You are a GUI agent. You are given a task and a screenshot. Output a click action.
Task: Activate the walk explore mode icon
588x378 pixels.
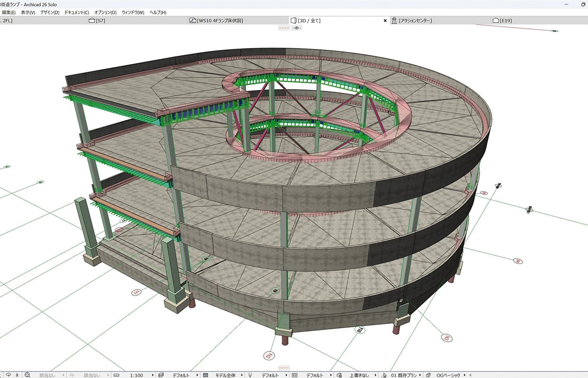17,375
